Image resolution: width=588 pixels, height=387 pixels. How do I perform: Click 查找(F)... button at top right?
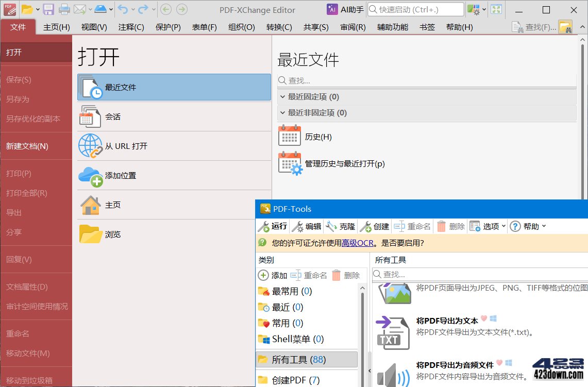pos(534,27)
